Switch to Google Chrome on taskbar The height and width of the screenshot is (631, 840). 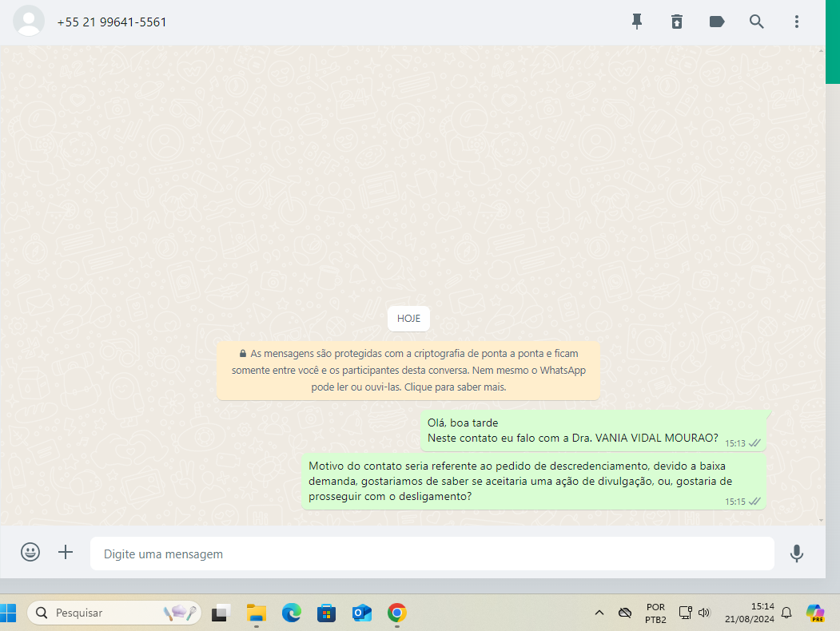397,613
